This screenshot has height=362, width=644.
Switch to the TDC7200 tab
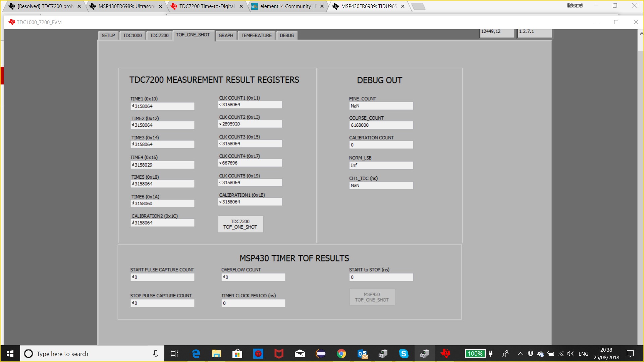[159, 36]
